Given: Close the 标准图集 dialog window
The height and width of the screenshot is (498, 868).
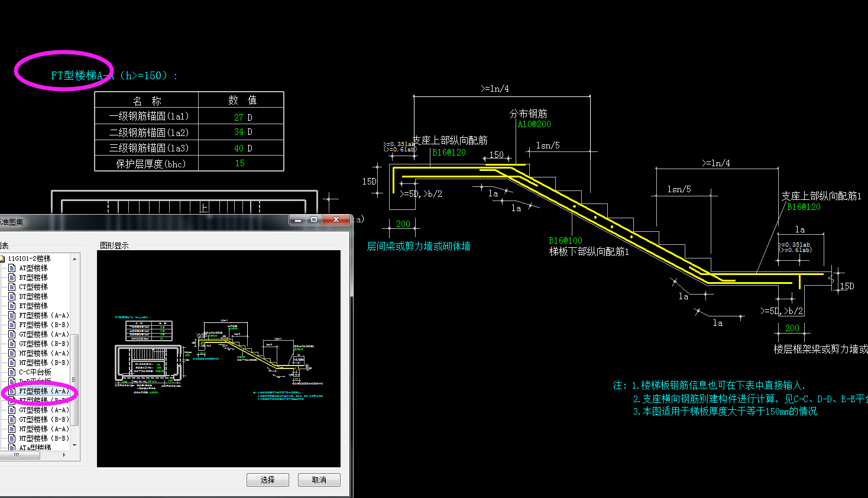Looking at the screenshot, I should click(x=336, y=220).
